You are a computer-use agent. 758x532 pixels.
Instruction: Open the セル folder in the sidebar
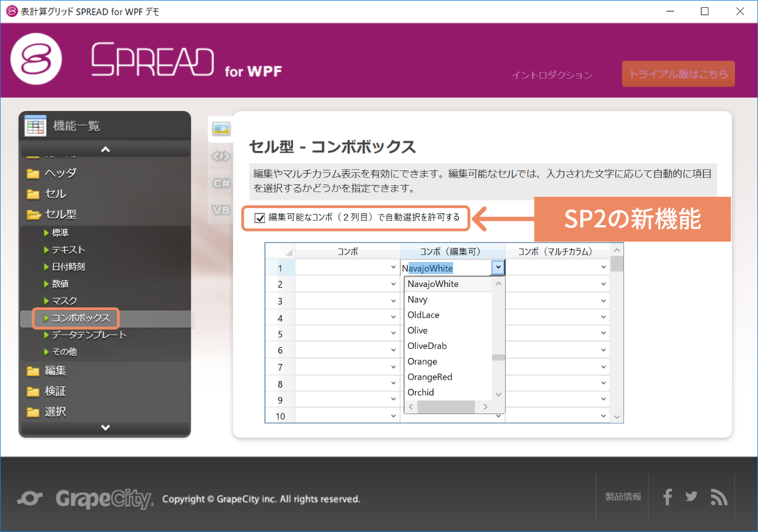[47, 194]
